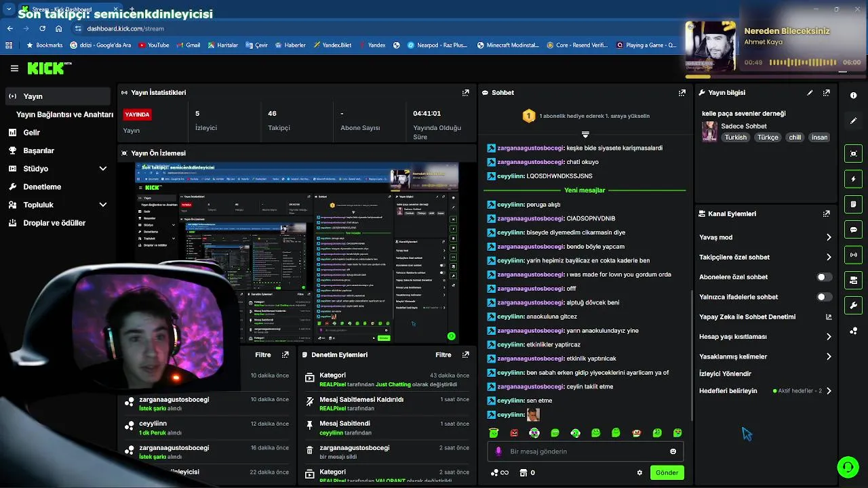Open Yasaklanmış kelimeler options
The image size is (868, 488).
(765, 357)
